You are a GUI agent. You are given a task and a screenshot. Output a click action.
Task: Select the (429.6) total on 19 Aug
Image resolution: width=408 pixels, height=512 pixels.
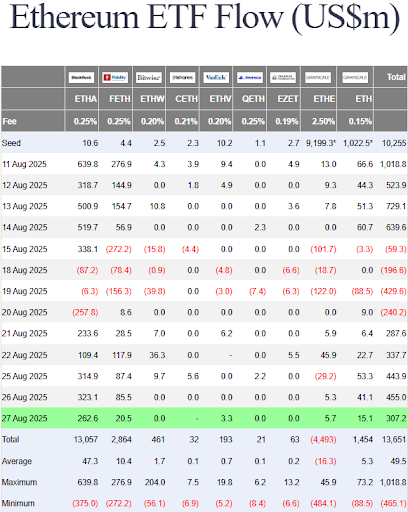tap(394, 291)
